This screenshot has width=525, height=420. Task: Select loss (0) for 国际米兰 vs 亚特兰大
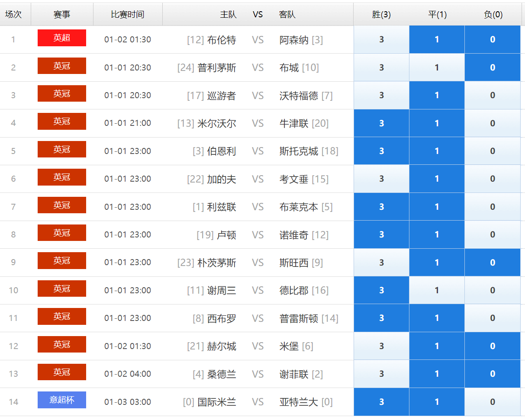click(x=493, y=402)
